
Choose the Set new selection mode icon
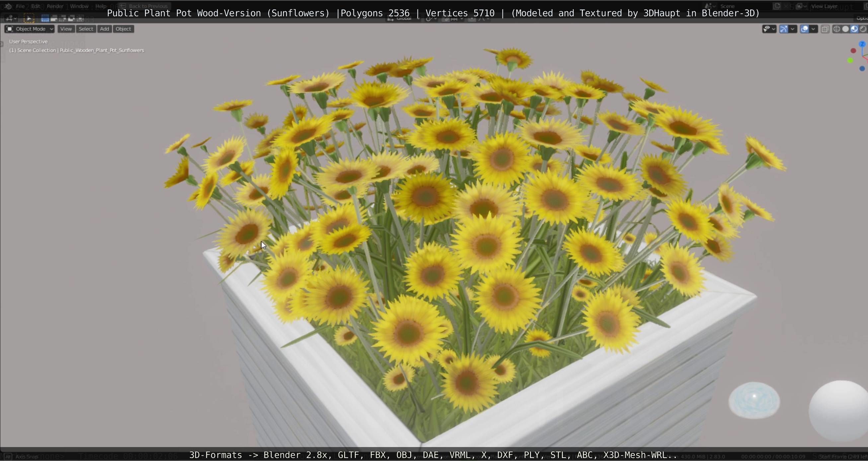click(45, 18)
